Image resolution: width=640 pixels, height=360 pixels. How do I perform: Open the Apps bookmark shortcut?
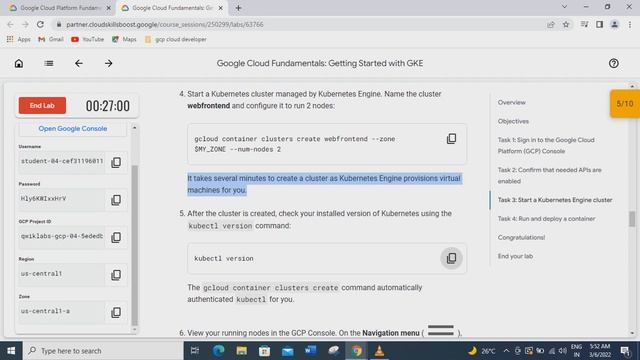click(19, 39)
